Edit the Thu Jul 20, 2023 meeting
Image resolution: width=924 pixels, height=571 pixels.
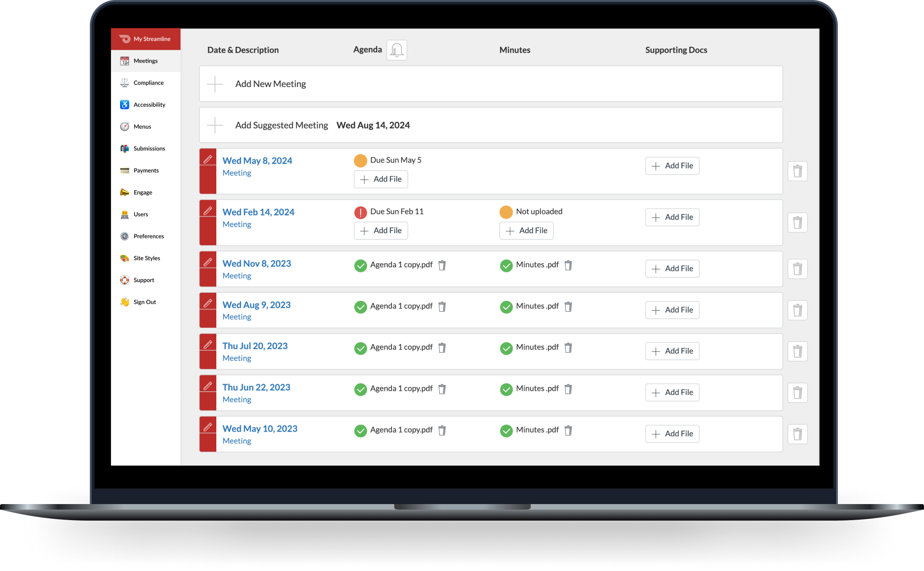[x=208, y=345]
